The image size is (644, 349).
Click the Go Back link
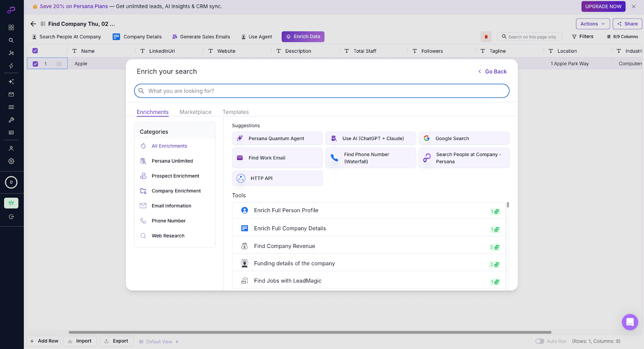[x=492, y=72]
